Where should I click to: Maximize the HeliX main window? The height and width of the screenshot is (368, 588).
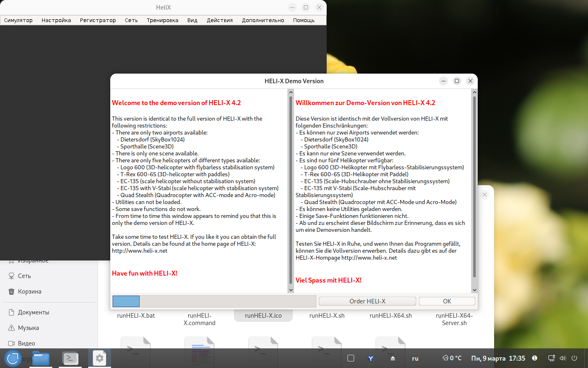click(x=306, y=7)
